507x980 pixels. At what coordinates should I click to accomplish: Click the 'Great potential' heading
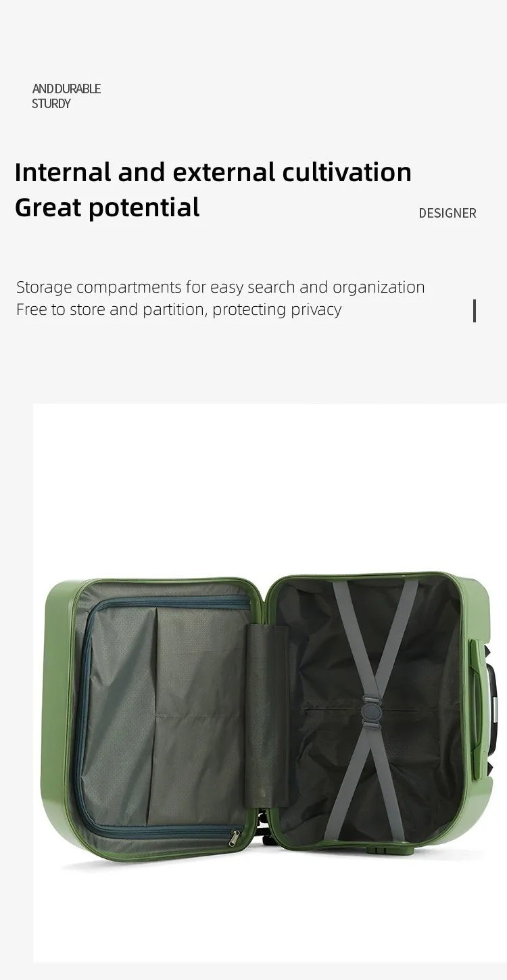107,207
